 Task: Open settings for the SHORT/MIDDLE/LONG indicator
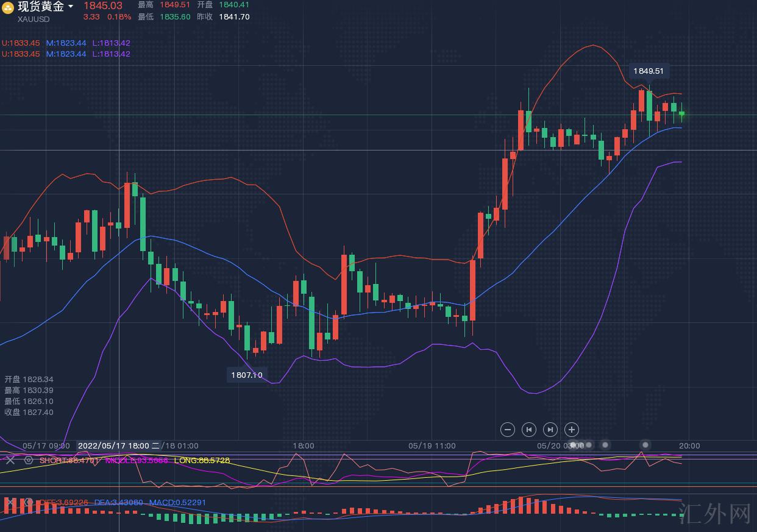28,460
